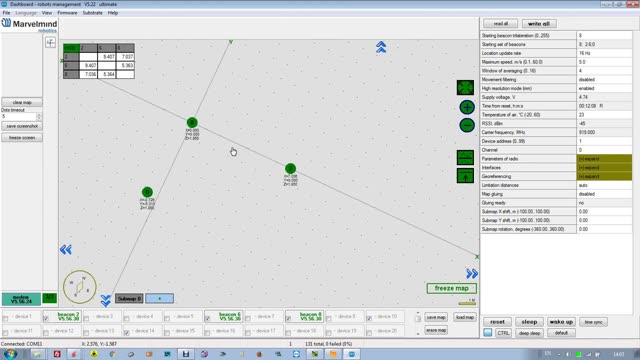This screenshot has height=360, width=640.
Task: Open the Language menu
Action: (x=26, y=13)
